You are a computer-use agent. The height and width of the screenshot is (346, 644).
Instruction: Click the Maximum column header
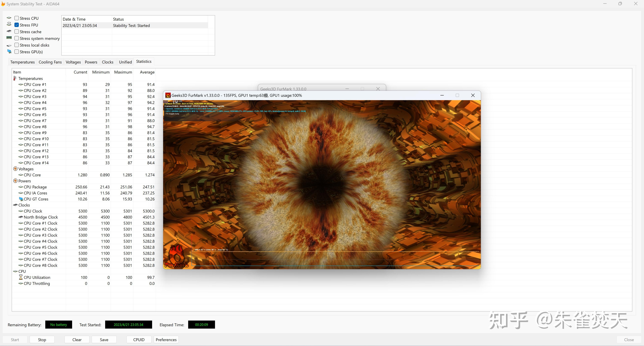(x=122, y=72)
